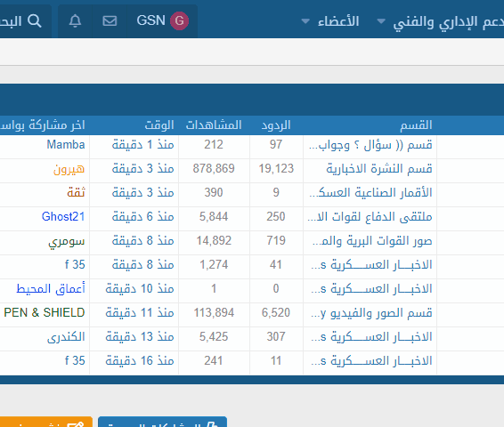Select replies value 307
Image resolution: width=504 pixels, height=427 pixels.
(x=276, y=337)
